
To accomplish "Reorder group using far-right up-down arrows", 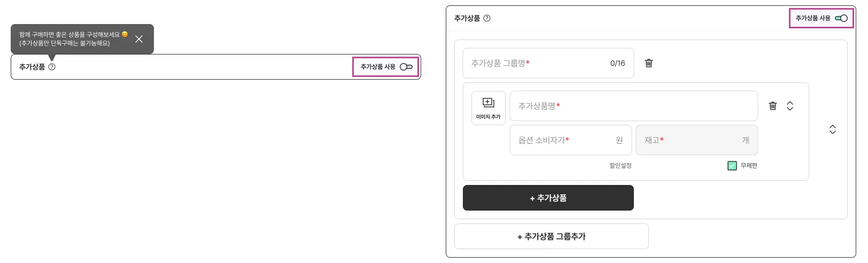I will tap(833, 129).
